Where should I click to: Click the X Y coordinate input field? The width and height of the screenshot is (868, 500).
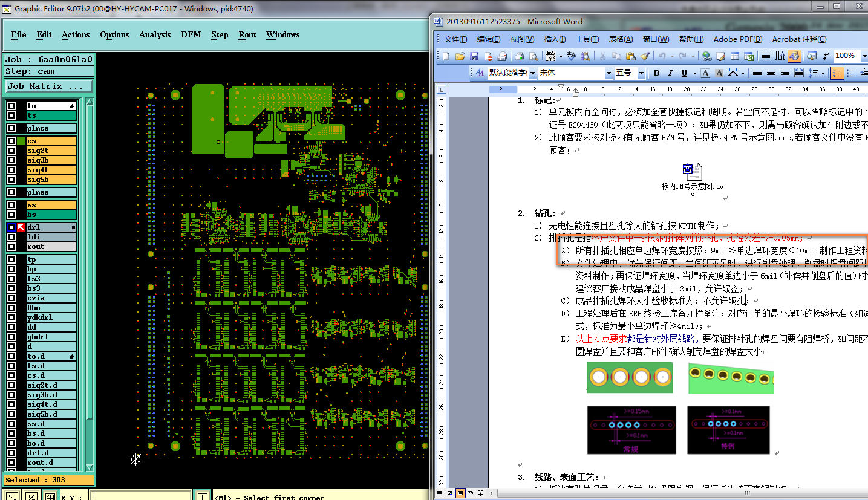coord(140,496)
